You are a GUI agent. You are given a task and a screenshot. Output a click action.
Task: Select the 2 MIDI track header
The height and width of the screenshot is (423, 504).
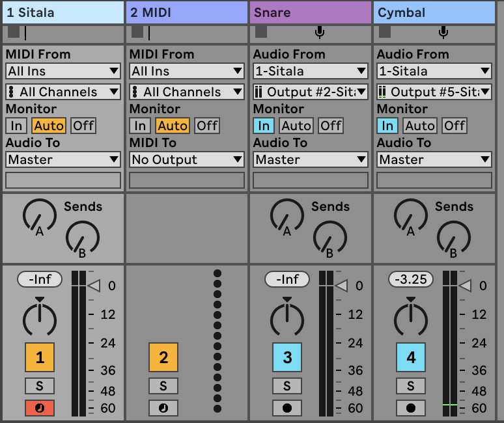(x=187, y=12)
